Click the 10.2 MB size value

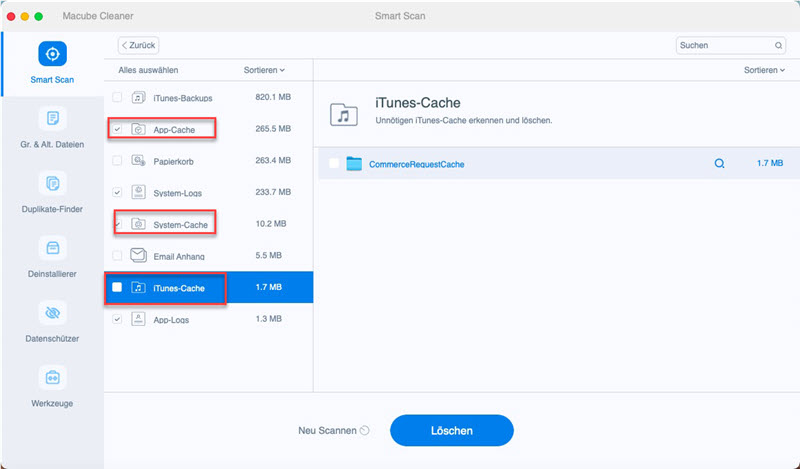pos(271,224)
